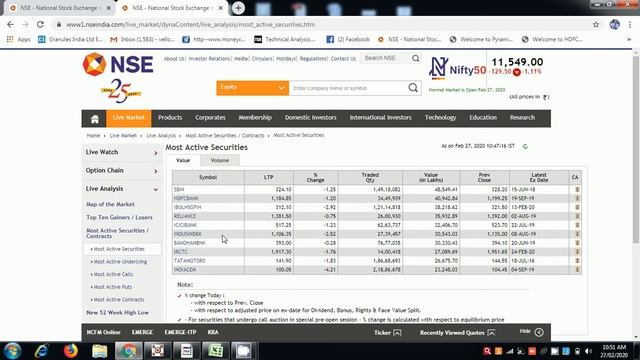Screen dimensions: 640x360
Task: Open INDUSINDBK symbol link
Action: (187, 234)
